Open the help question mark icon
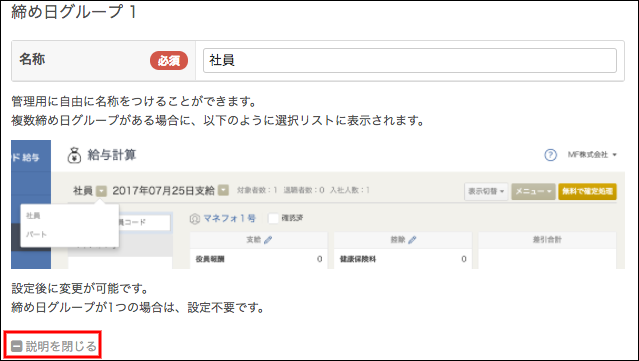The image size is (639, 361). (x=550, y=155)
